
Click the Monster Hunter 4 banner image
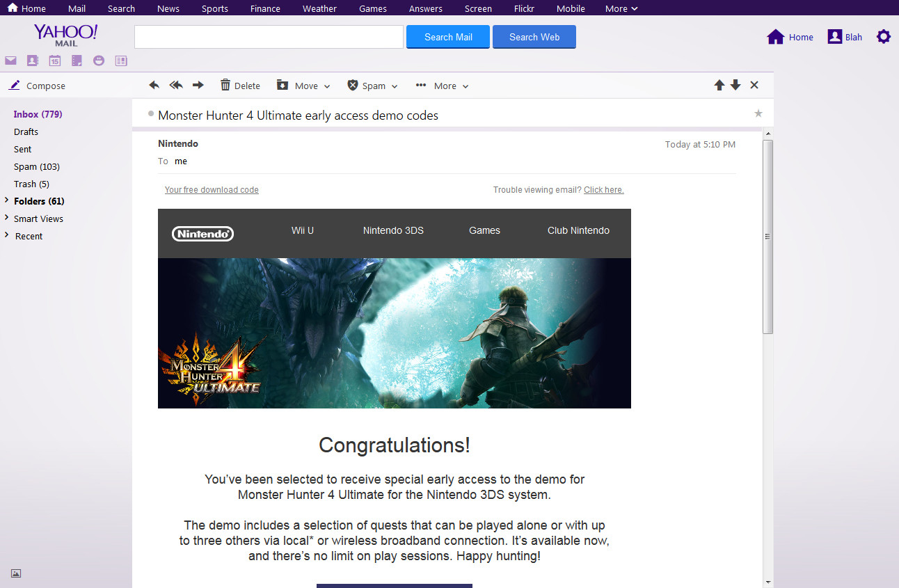click(x=395, y=333)
